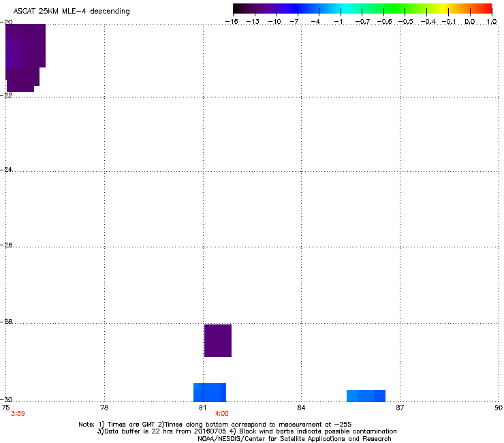The height and width of the screenshot is (443, 504).
Task: Click the latitude label '-26'
Action: click(x=6, y=245)
